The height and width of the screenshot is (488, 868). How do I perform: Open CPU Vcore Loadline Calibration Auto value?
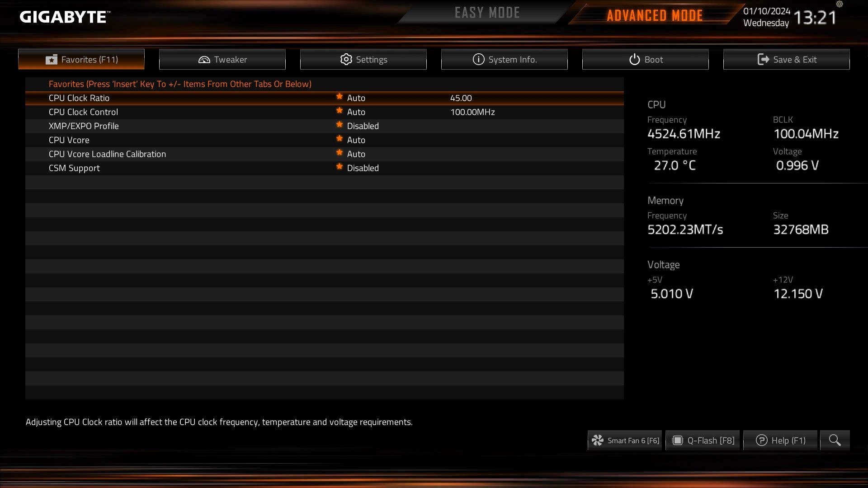coord(356,154)
